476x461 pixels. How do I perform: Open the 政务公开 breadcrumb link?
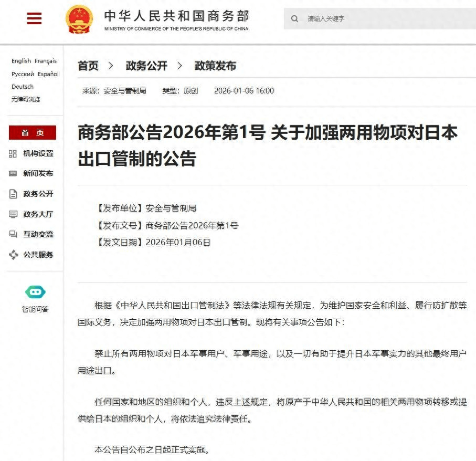[146, 66]
